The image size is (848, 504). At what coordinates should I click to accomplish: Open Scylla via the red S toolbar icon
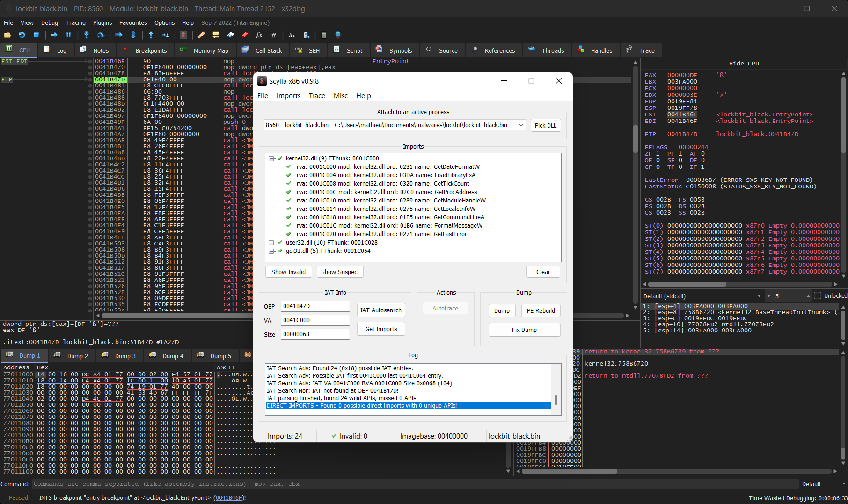(x=183, y=35)
